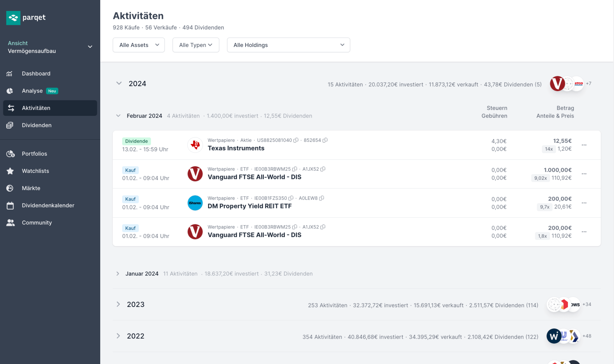The height and width of the screenshot is (364, 614).
Task: Open Texas Instruments security name link
Action: pos(236,148)
